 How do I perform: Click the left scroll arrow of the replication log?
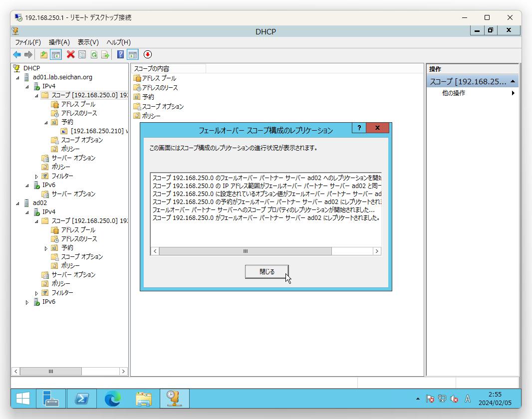pos(155,251)
